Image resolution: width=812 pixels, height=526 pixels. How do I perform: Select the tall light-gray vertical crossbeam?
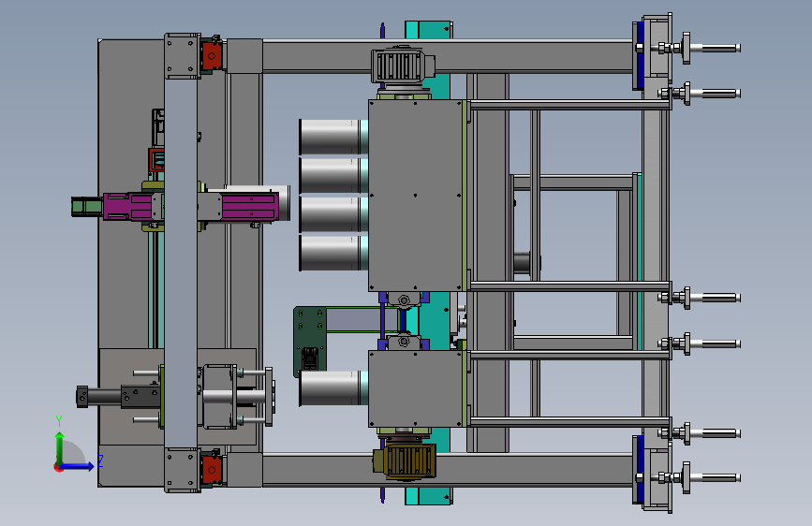[181, 263]
